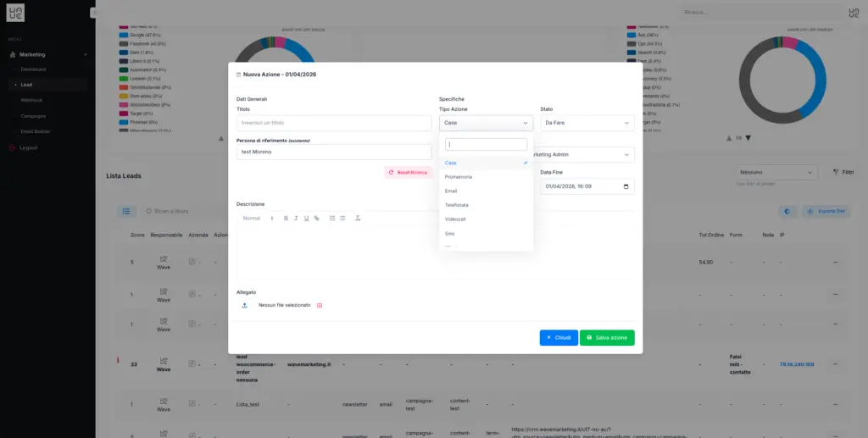
Task: Open the calendar picker in Data Fine field
Action: (626, 186)
